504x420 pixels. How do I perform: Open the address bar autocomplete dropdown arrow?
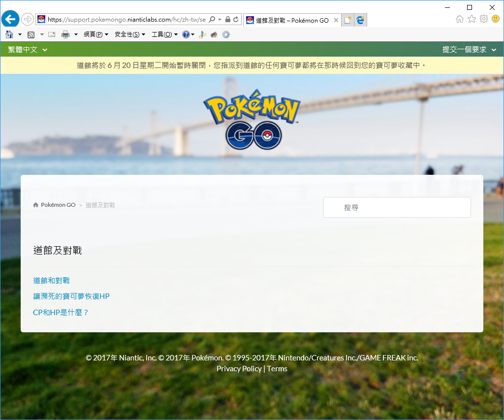(x=220, y=19)
